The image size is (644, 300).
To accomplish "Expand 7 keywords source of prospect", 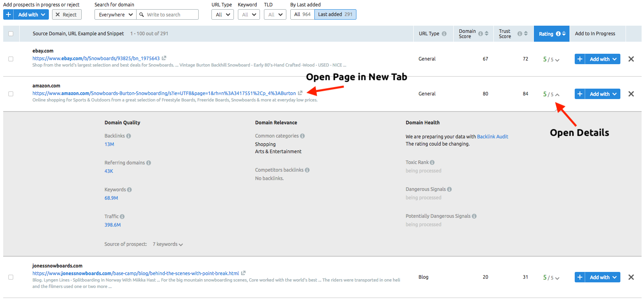I will (168, 244).
